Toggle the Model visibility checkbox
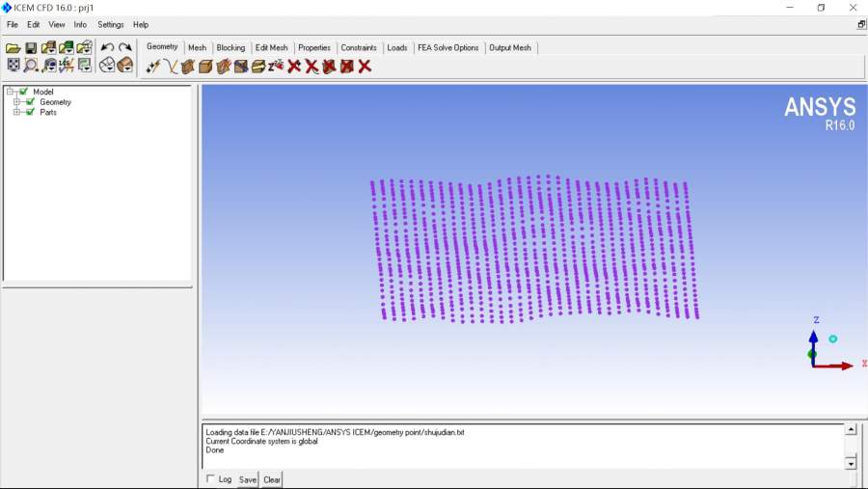This screenshot has height=489, width=868. (23, 92)
